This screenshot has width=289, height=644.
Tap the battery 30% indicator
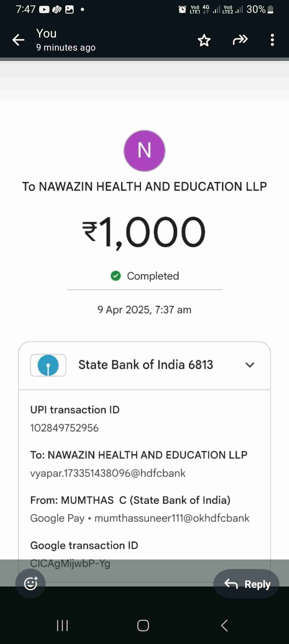click(260, 10)
